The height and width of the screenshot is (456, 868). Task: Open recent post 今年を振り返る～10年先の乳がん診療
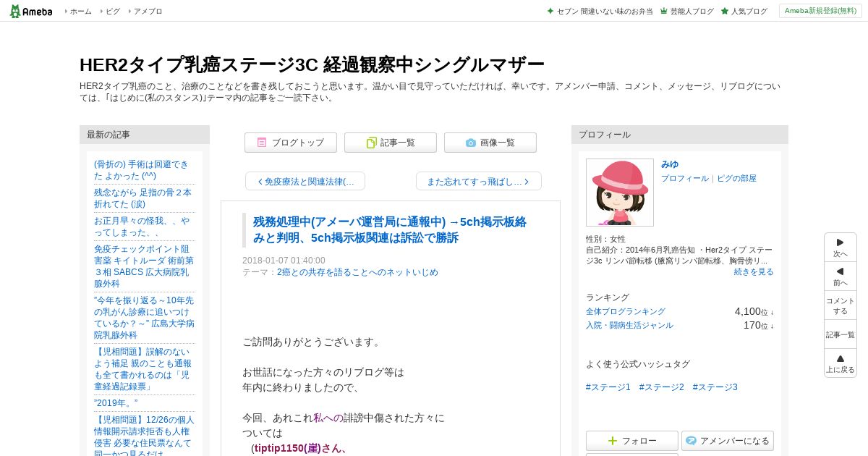pyautogui.click(x=144, y=317)
